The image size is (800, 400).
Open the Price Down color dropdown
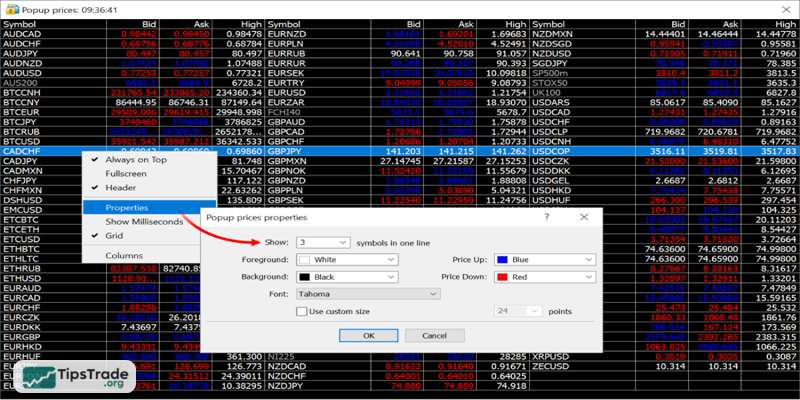588,276
